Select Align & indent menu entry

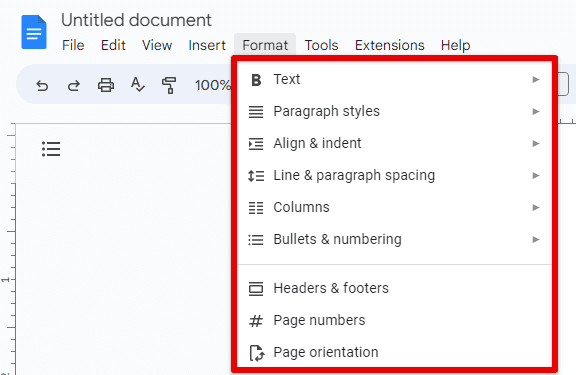tap(395, 143)
